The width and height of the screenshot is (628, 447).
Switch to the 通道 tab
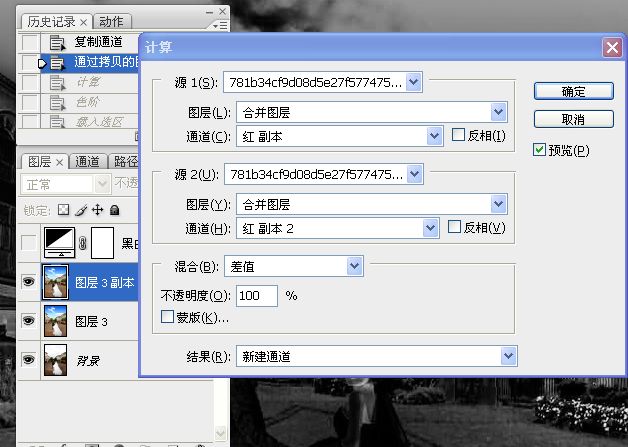click(x=87, y=161)
